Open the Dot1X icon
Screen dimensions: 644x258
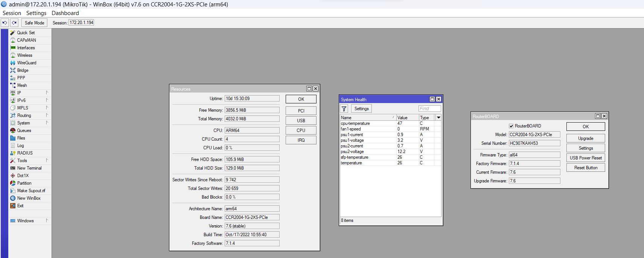click(13, 176)
